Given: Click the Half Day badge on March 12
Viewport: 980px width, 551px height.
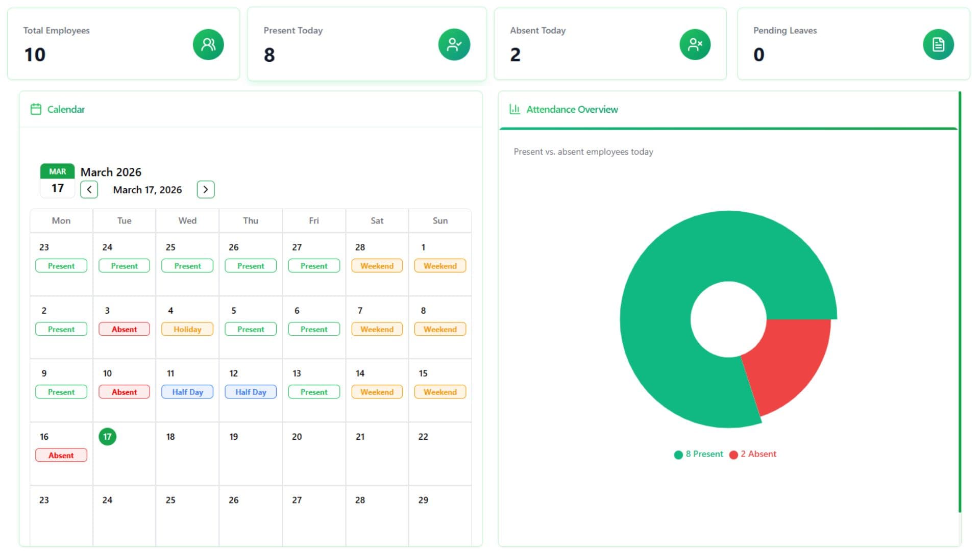Looking at the screenshot, I should point(251,392).
